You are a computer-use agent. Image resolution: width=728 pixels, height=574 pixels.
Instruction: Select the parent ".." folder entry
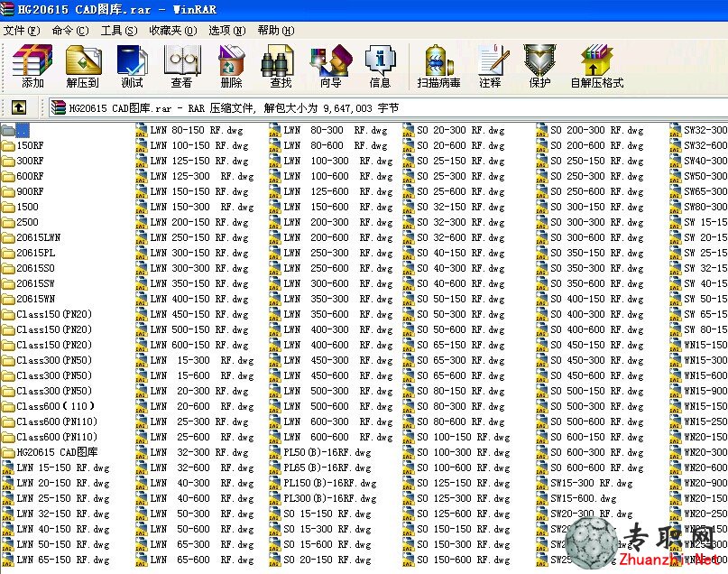[23, 131]
